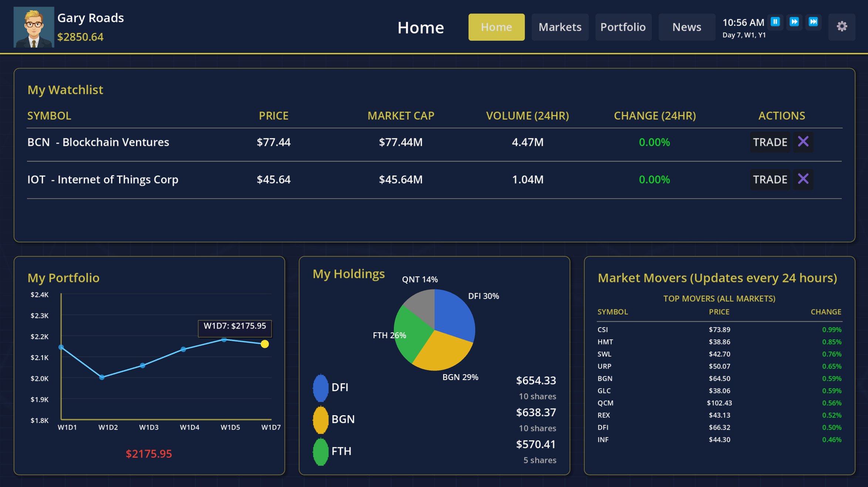This screenshot has height=487, width=868.
Task: Open settings via the gear icon
Action: (x=842, y=27)
